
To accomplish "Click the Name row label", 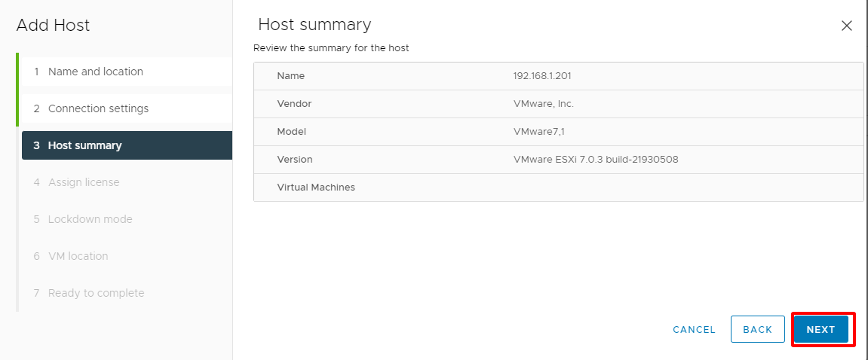I will click(290, 76).
